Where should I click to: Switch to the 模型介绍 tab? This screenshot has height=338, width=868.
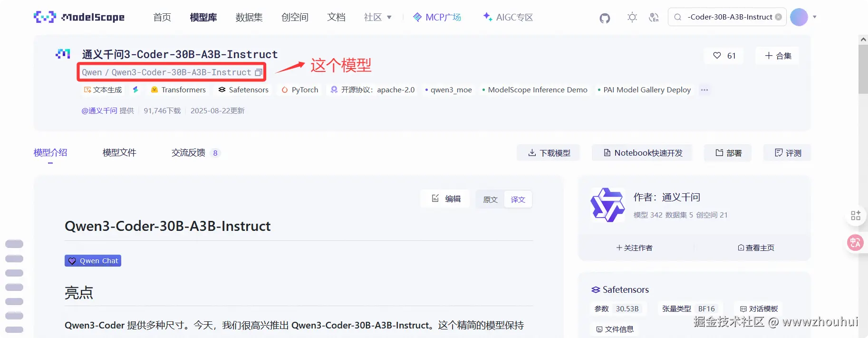click(50, 152)
